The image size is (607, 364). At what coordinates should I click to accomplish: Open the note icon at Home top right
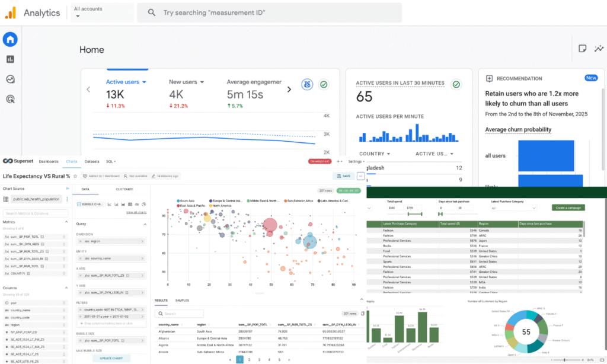click(x=583, y=49)
